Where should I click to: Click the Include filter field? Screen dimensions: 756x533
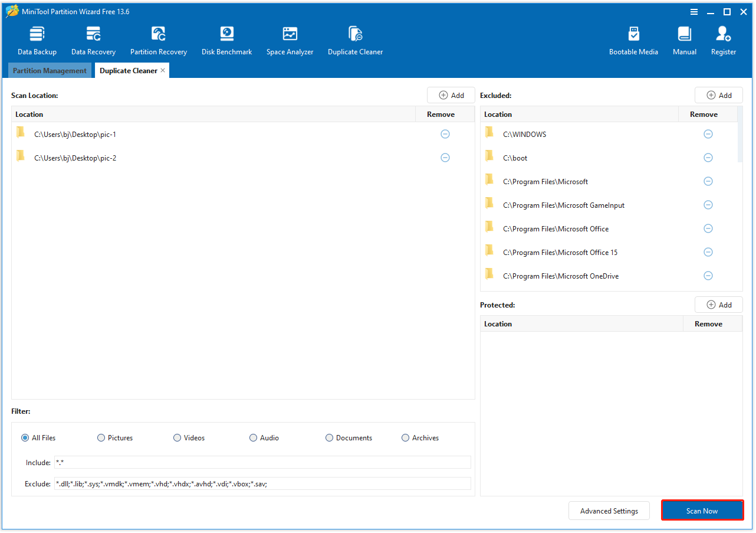262,462
